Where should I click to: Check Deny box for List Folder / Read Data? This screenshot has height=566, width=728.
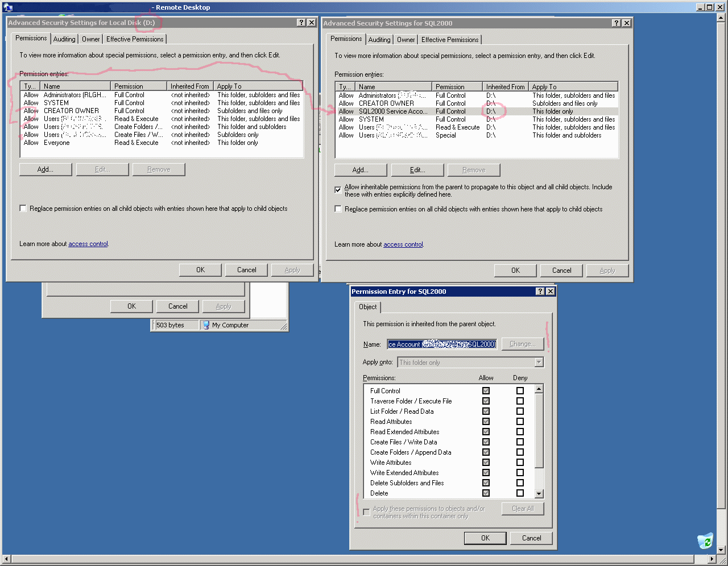pyautogui.click(x=520, y=411)
